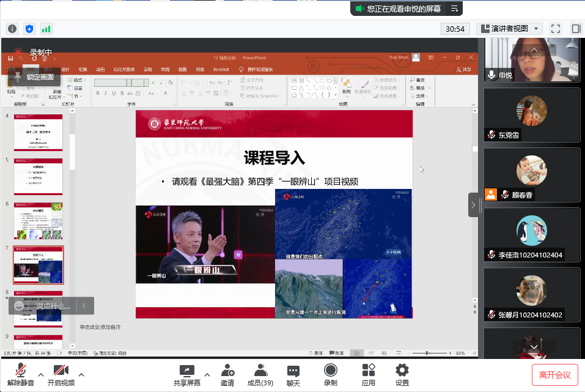The width and height of the screenshot is (585, 392).
Task: Open the Replace (替换) dropdown arrow
Action: [429, 88]
